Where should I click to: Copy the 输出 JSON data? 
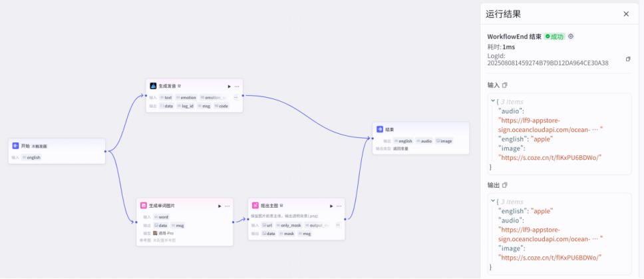[x=505, y=184]
